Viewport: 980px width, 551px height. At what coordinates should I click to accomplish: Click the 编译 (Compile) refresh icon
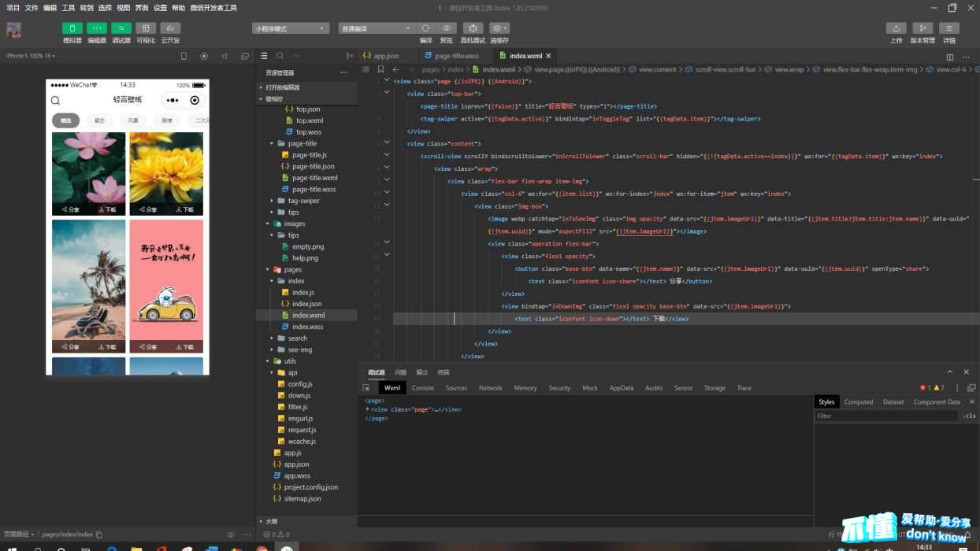coord(425,28)
